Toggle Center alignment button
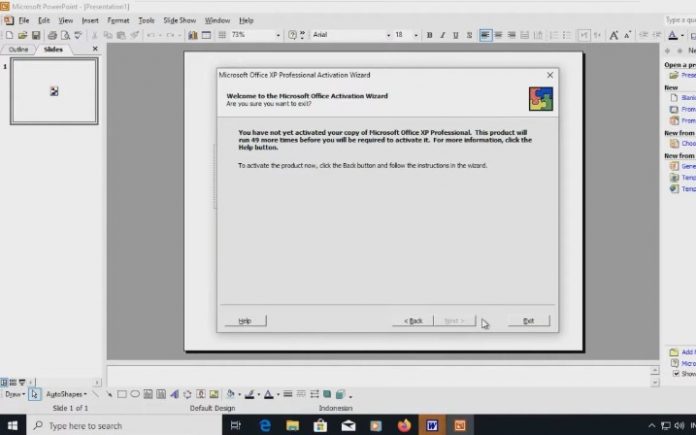The width and height of the screenshot is (696, 435). click(x=498, y=35)
